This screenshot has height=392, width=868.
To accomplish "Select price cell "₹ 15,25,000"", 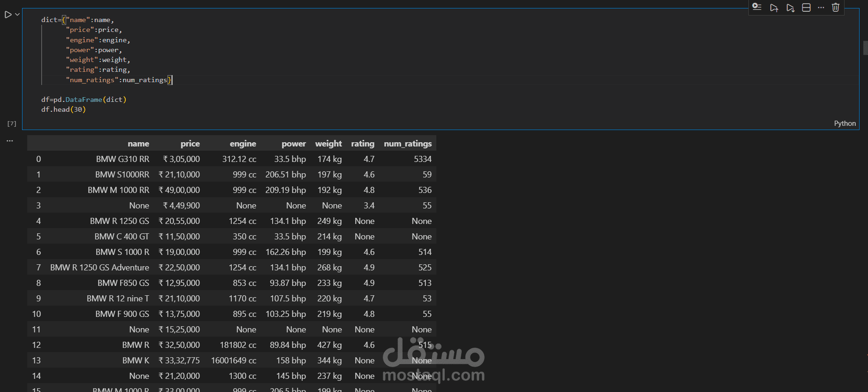I will coord(179,330).
